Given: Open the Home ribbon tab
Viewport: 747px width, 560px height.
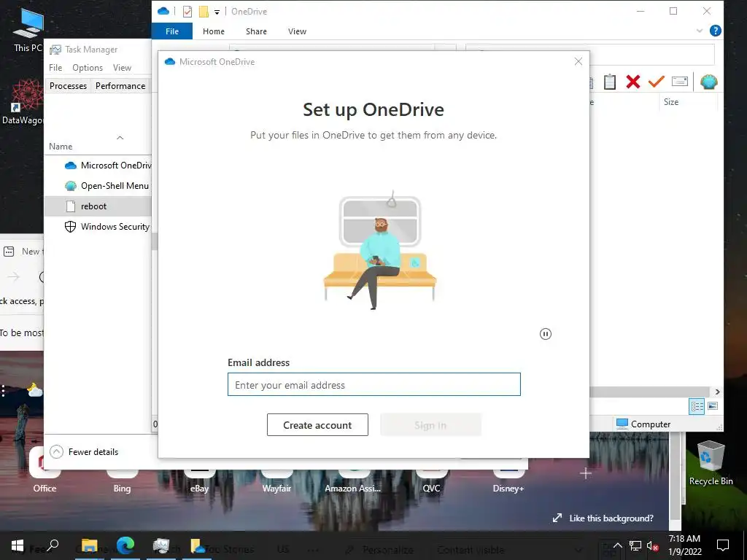Looking at the screenshot, I should point(214,31).
